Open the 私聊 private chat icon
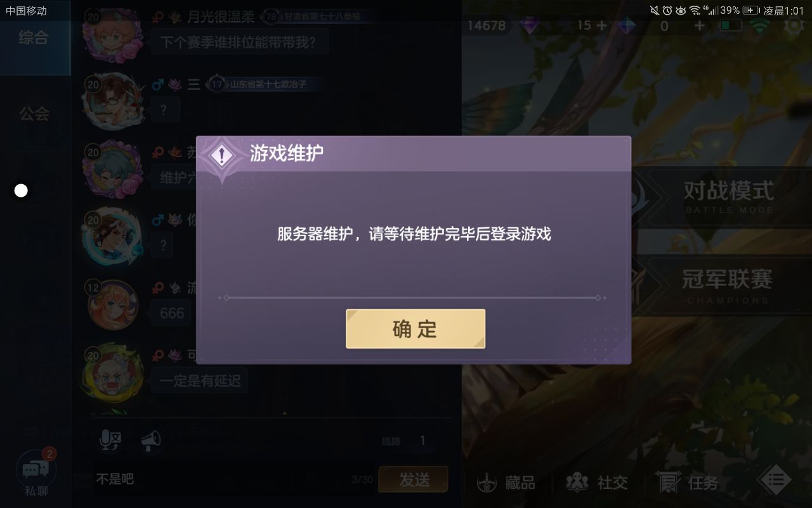The height and width of the screenshot is (508, 812). [36, 473]
